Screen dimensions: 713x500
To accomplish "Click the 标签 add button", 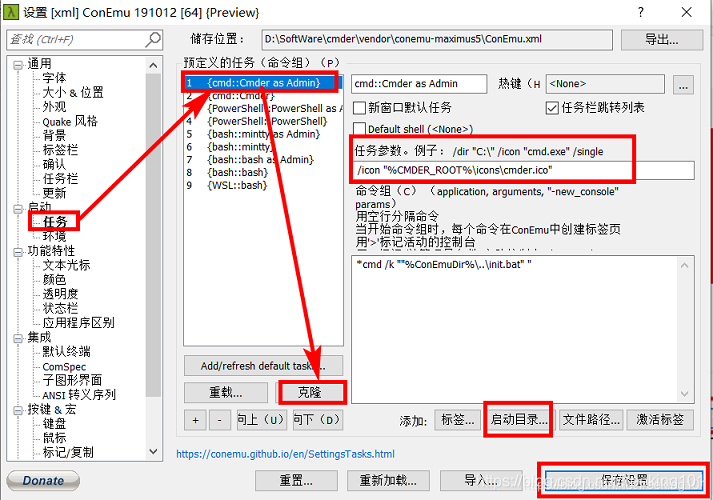I will 457,420.
